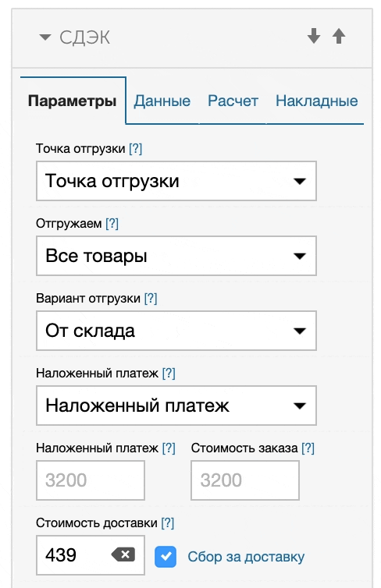The width and height of the screenshot is (381, 588).
Task: Open the Точка отгрузки dropdown
Action: point(176,181)
